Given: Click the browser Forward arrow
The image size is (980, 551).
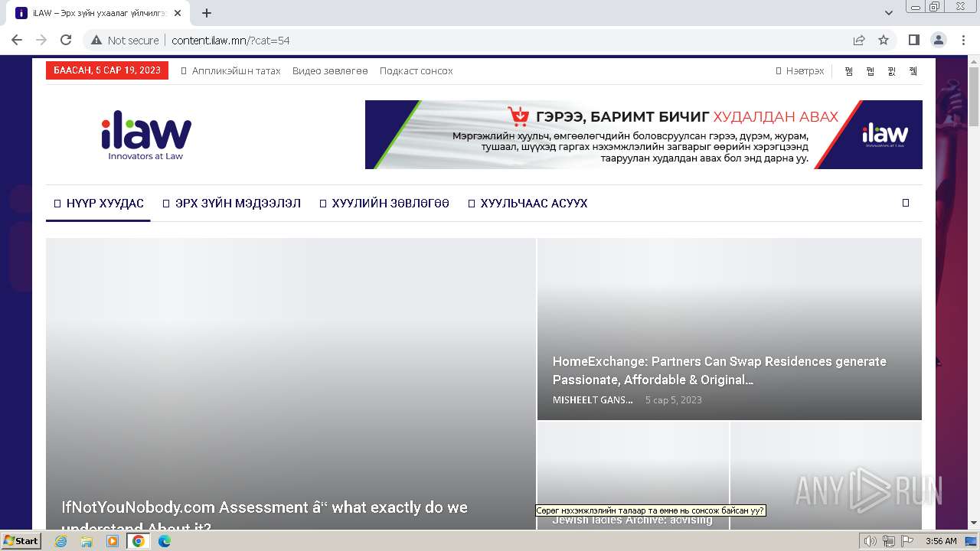Looking at the screenshot, I should [x=41, y=40].
